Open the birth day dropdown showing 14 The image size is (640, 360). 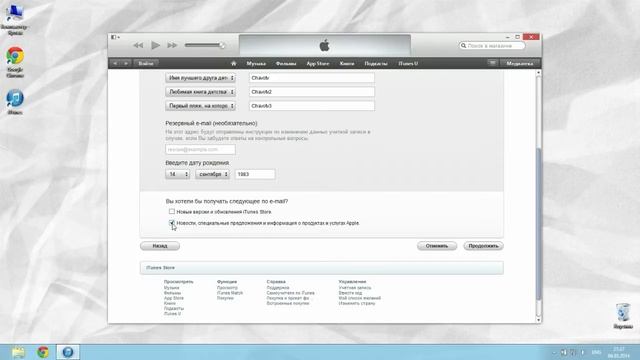click(x=178, y=174)
